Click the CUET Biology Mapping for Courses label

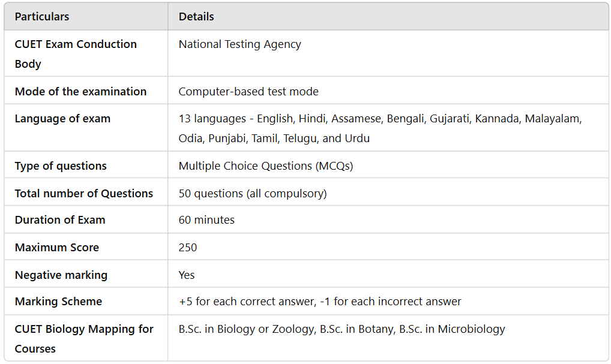pyautogui.click(x=84, y=339)
